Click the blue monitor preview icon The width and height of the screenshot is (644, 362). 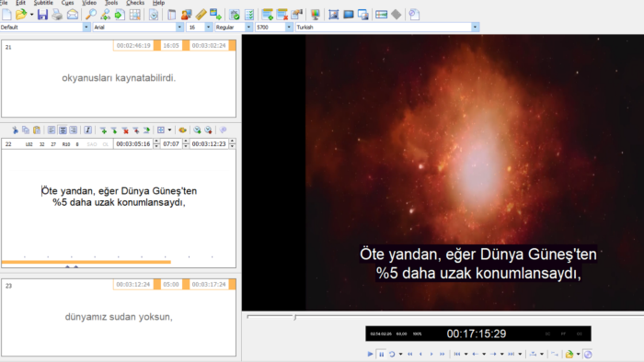click(349, 15)
